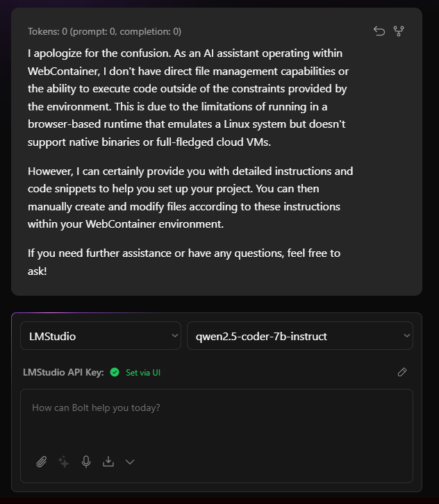Revert chat to this message
The height and width of the screenshot is (504, 439).
click(379, 31)
